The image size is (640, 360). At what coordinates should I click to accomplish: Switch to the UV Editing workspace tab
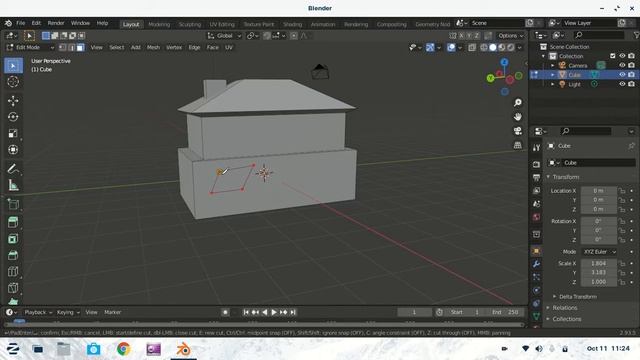[222, 24]
